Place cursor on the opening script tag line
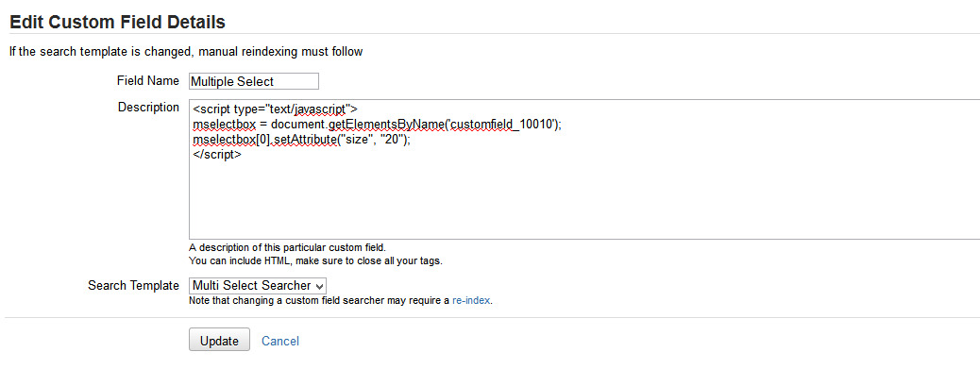This screenshot has height=369, width=980. 275,109
